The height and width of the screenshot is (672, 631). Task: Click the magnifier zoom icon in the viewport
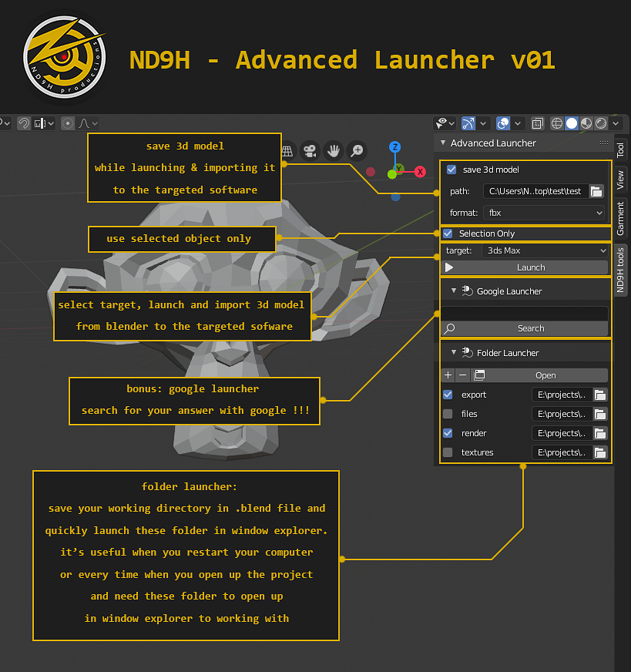pyautogui.click(x=356, y=151)
